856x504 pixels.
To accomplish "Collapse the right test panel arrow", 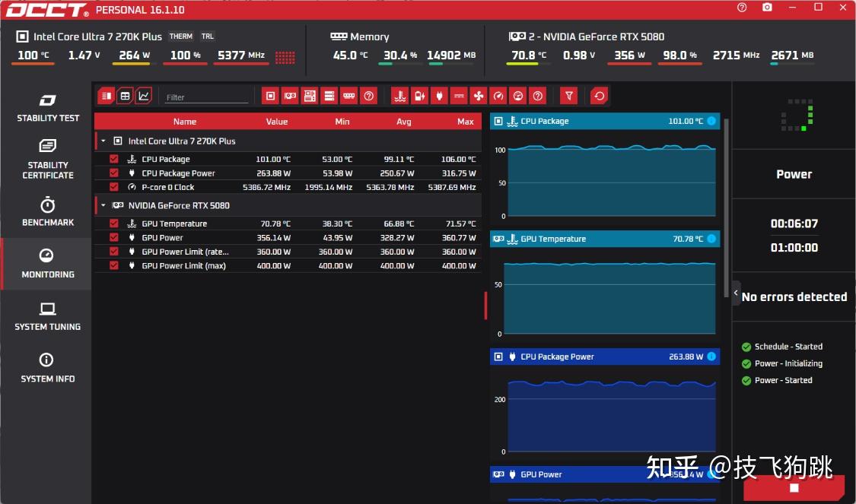I will pyautogui.click(x=736, y=293).
